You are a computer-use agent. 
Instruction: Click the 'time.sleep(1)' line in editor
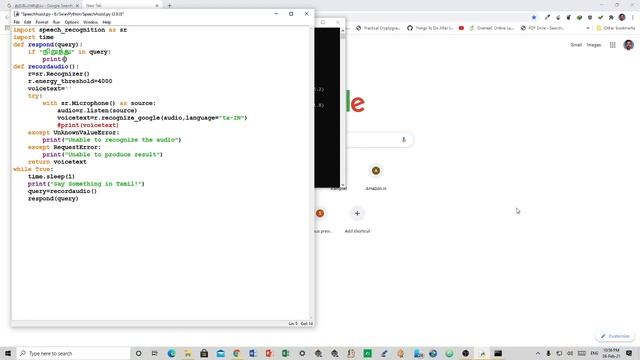pyautogui.click(x=51, y=177)
